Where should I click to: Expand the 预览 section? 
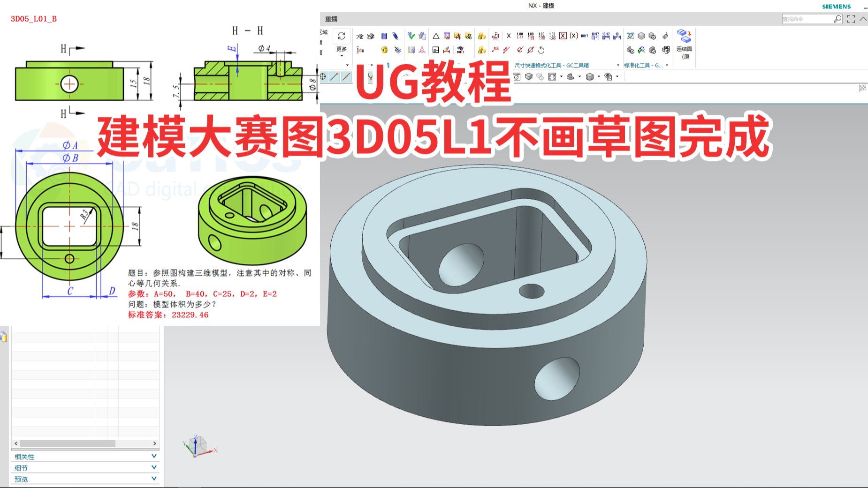point(153,479)
